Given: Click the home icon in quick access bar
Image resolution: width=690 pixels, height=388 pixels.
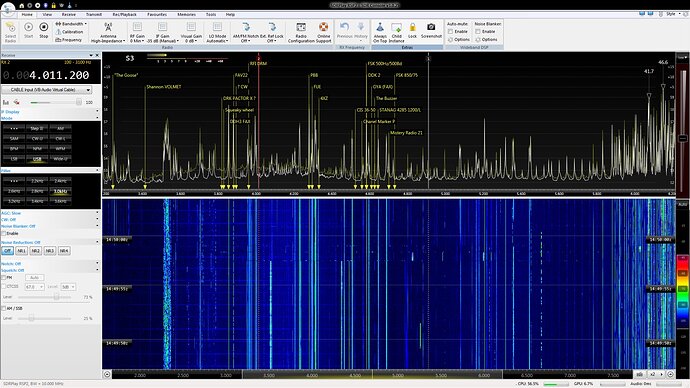Looking at the screenshot, I should 21,5.
